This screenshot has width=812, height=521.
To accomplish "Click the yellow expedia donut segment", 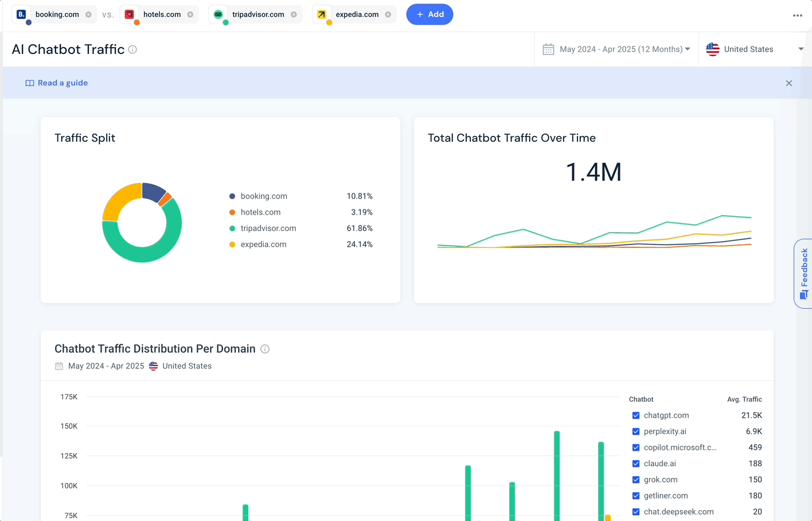I will pyautogui.click(x=118, y=198).
